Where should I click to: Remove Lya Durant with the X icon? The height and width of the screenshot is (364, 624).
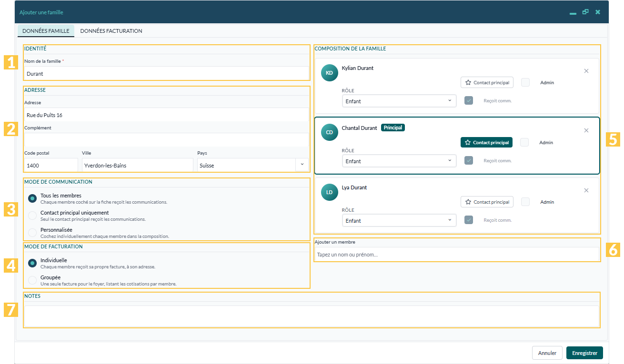(x=586, y=190)
